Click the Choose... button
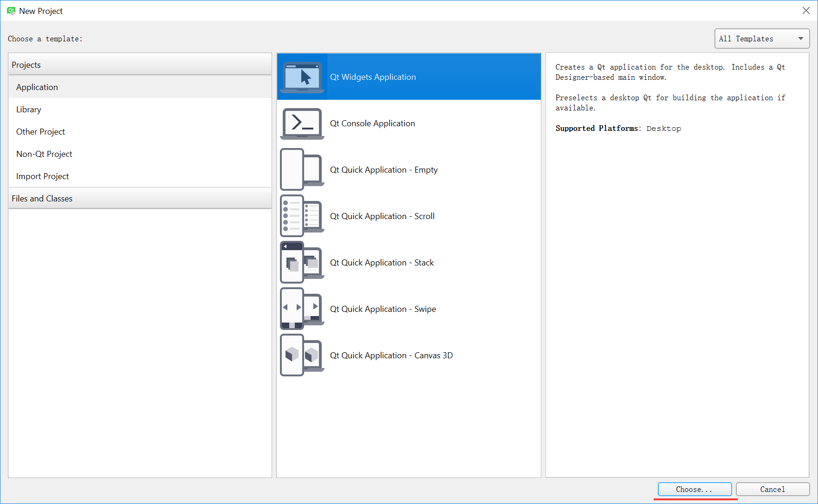This screenshot has height=504, width=818. [695, 489]
